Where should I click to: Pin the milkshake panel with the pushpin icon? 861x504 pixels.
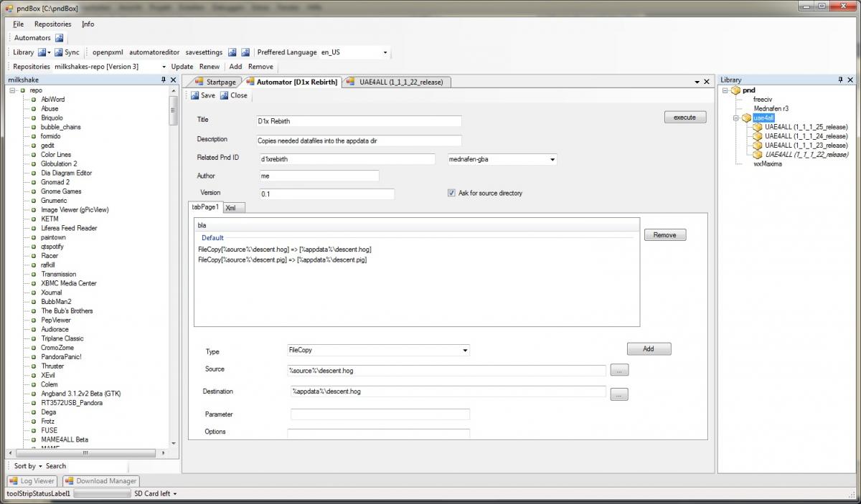coord(163,80)
